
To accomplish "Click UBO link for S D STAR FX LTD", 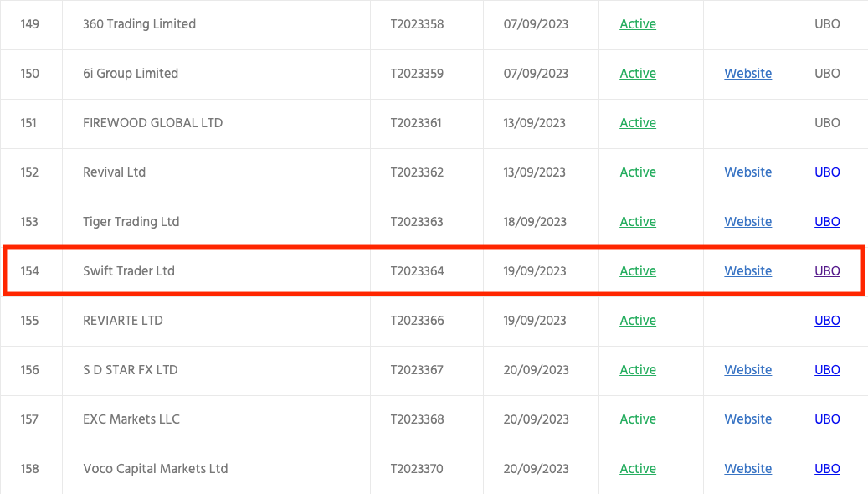I will 827,369.
